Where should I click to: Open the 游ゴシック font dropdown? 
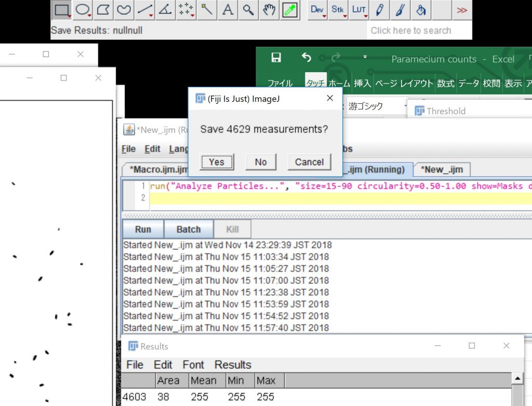pos(405,106)
